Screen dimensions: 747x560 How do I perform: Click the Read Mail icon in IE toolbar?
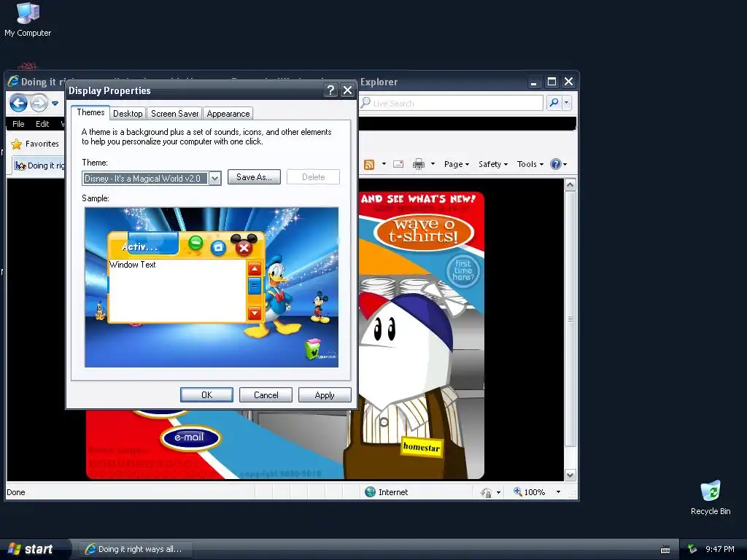pyautogui.click(x=399, y=164)
